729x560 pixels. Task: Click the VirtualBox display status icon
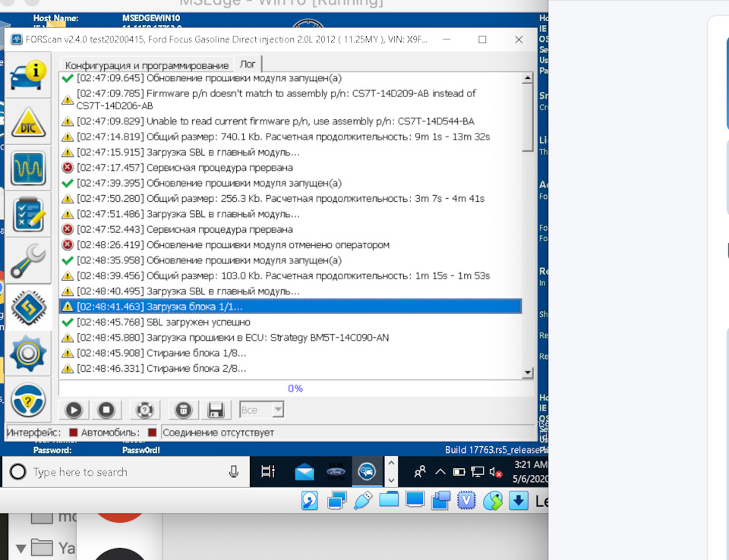click(415, 499)
